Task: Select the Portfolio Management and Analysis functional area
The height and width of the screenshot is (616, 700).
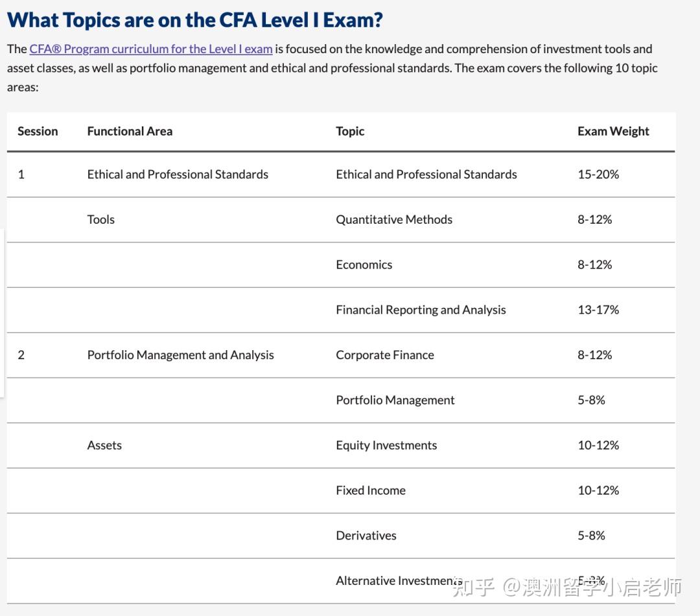Action: click(180, 355)
